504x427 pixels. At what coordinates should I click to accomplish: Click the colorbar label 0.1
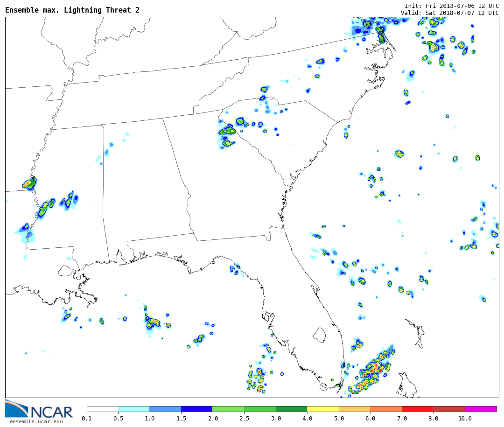(x=87, y=418)
